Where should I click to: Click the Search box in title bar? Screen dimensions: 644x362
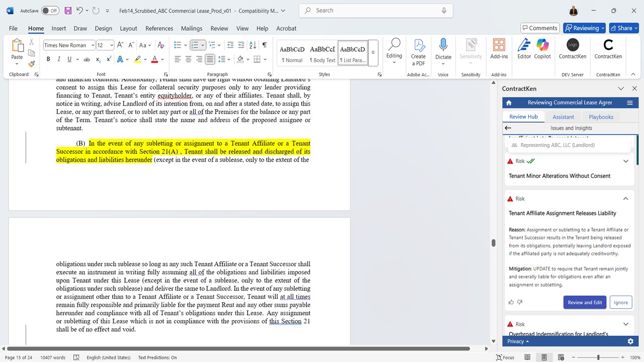tap(376, 10)
